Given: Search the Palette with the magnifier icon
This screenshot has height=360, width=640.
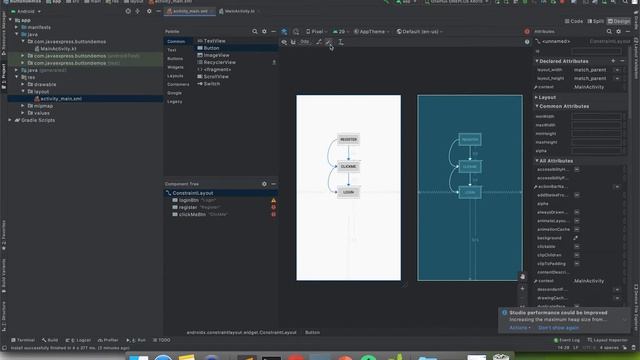Looking at the screenshot, I should tap(255, 31).
